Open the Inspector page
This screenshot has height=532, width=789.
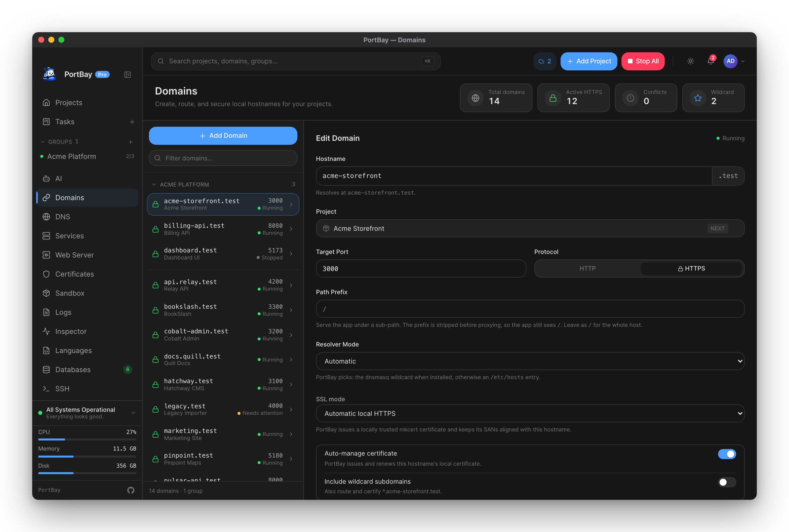pos(87,331)
